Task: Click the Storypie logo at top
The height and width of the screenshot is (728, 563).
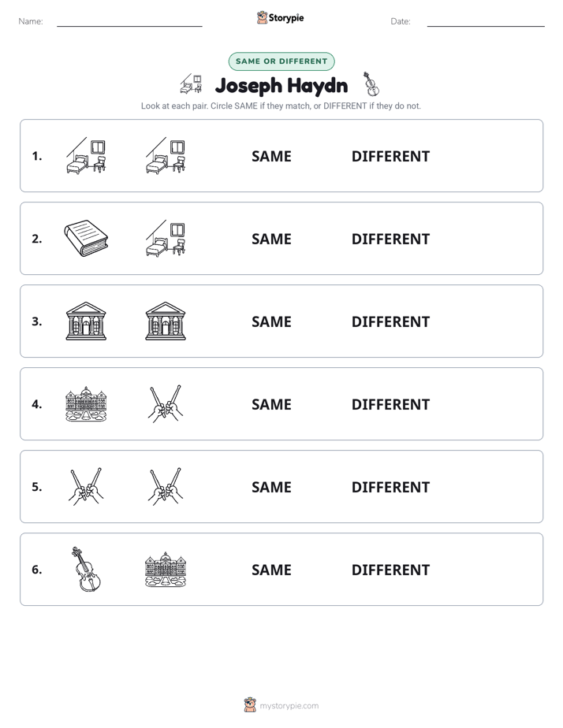Action: (280, 18)
